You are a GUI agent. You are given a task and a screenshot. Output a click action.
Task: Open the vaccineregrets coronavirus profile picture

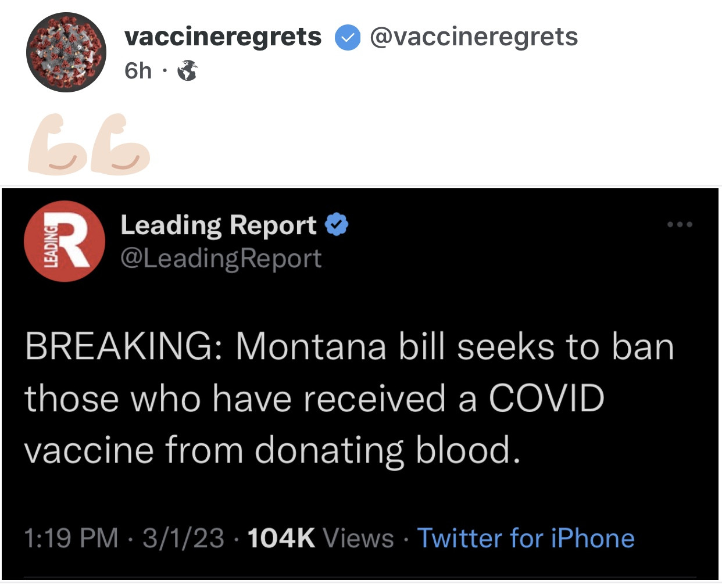click(x=66, y=52)
